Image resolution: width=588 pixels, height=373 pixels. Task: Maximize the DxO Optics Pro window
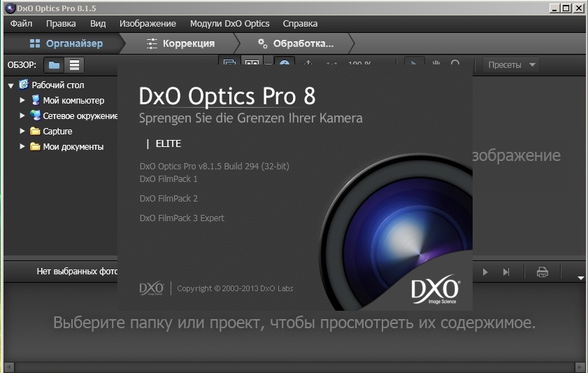tap(566, 8)
